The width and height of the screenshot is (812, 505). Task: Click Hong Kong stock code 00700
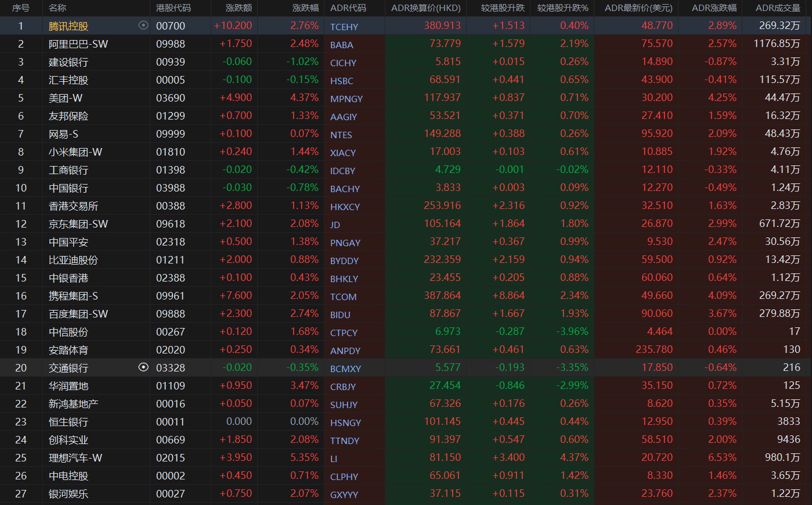pos(171,26)
